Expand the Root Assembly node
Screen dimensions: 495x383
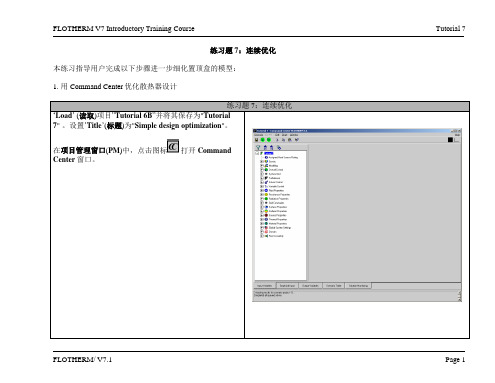point(262,236)
